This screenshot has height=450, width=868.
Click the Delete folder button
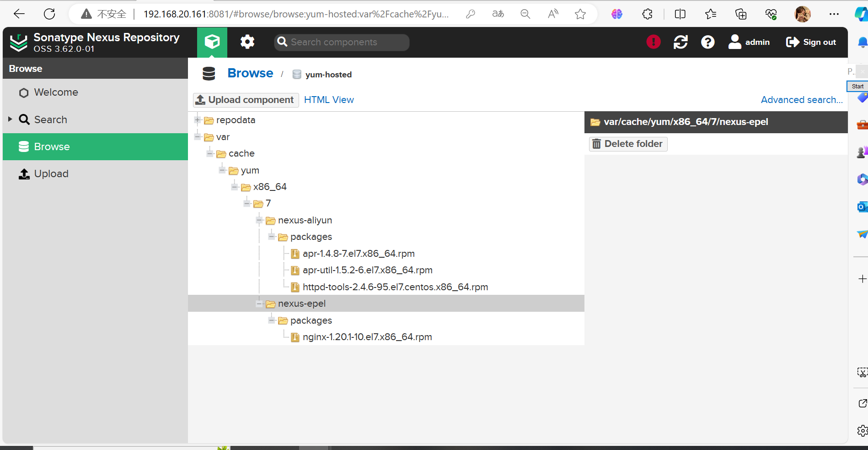point(628,144)
